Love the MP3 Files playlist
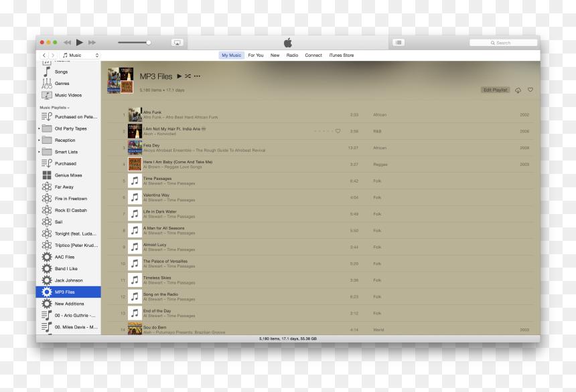Viewport: 576px width, 392px height. click(530, 90)
